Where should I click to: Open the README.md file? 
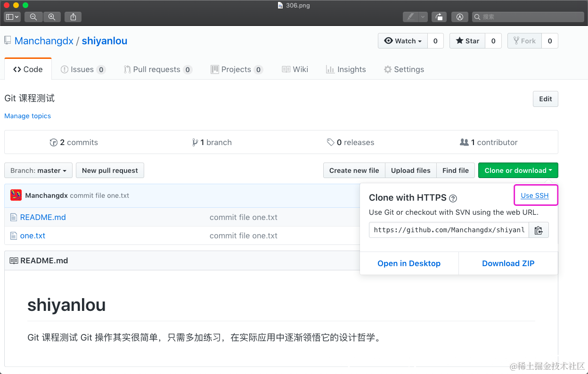43,217
